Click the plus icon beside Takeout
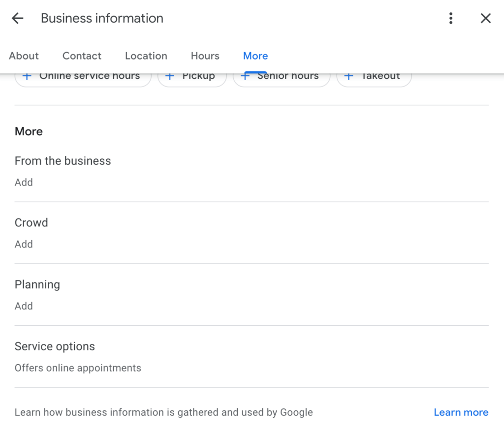Image resolution: width=504 pixels, height=435 pixels. coord(349,77)
